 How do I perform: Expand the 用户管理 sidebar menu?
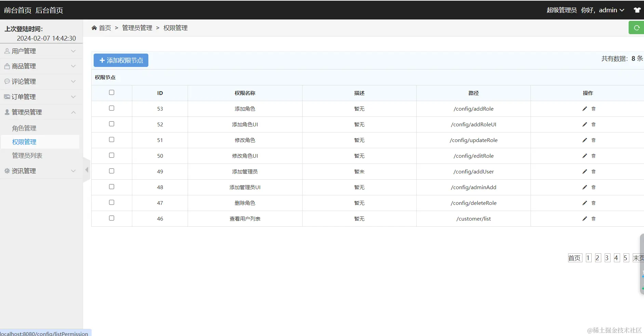click(41, 51)
